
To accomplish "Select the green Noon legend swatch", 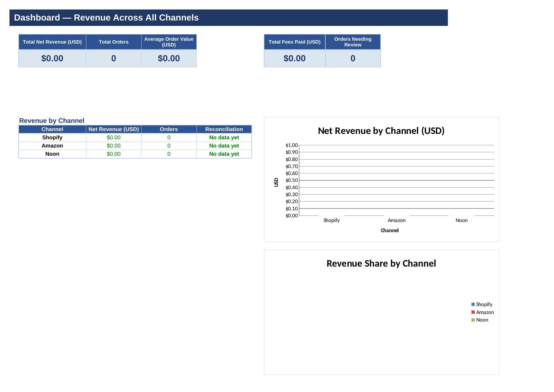I will pos(473,320).
